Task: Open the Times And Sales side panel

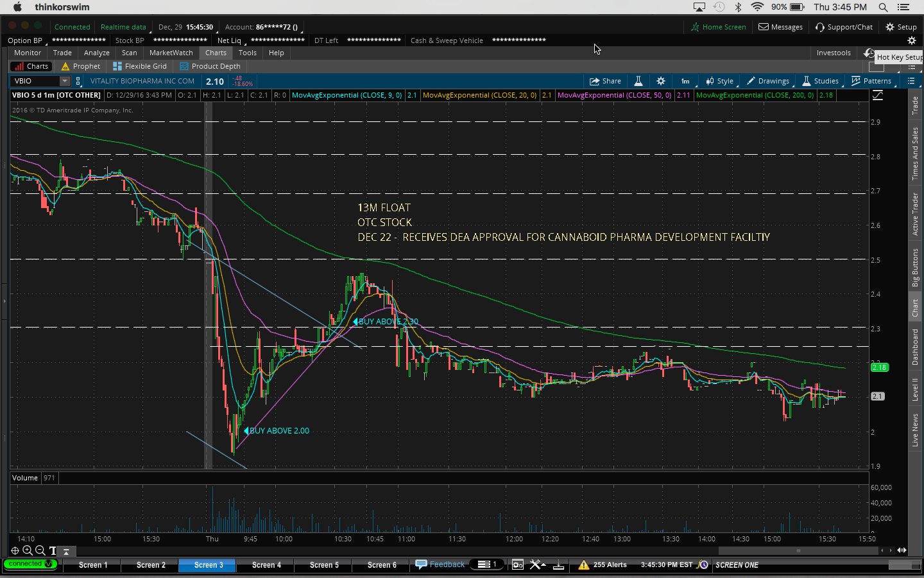Action: tap(916, 153)
